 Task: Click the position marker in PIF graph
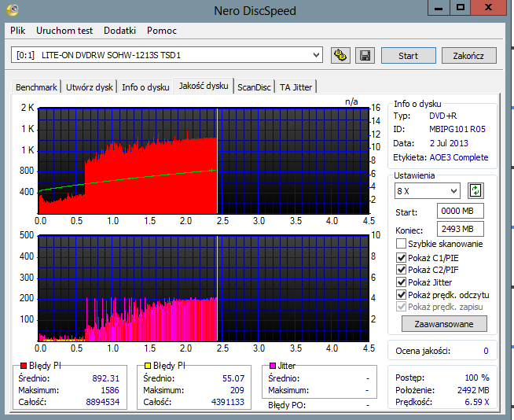(217, 289)
